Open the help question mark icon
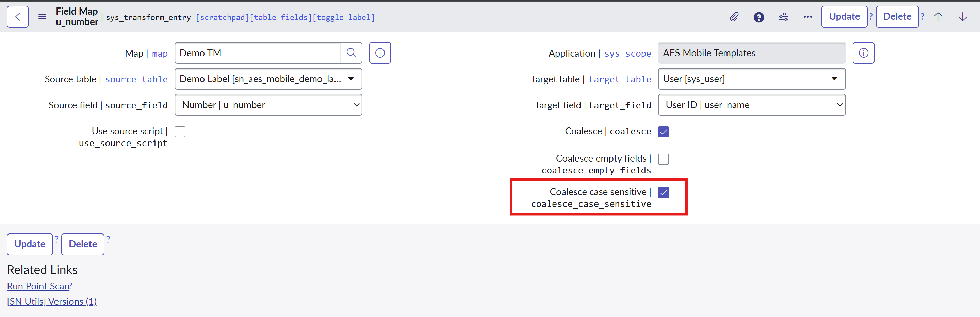 tap(758, 17)
